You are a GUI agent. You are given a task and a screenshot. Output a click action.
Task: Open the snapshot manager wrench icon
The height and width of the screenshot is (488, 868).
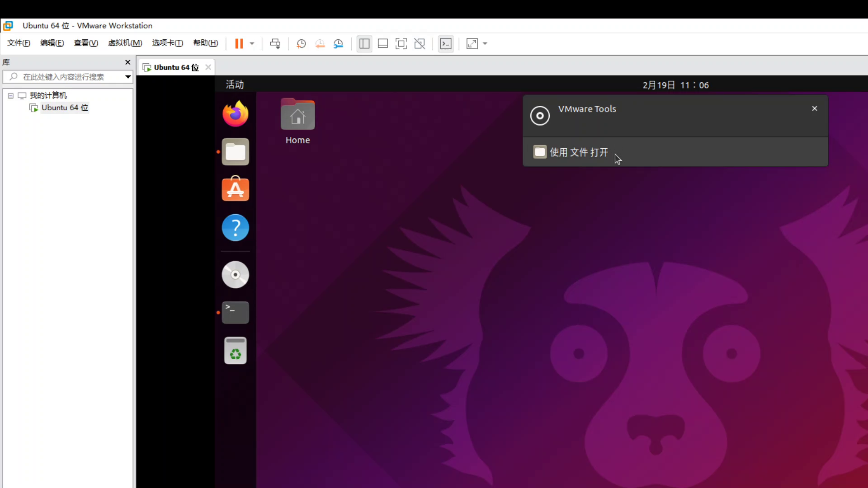pos(339,43)
